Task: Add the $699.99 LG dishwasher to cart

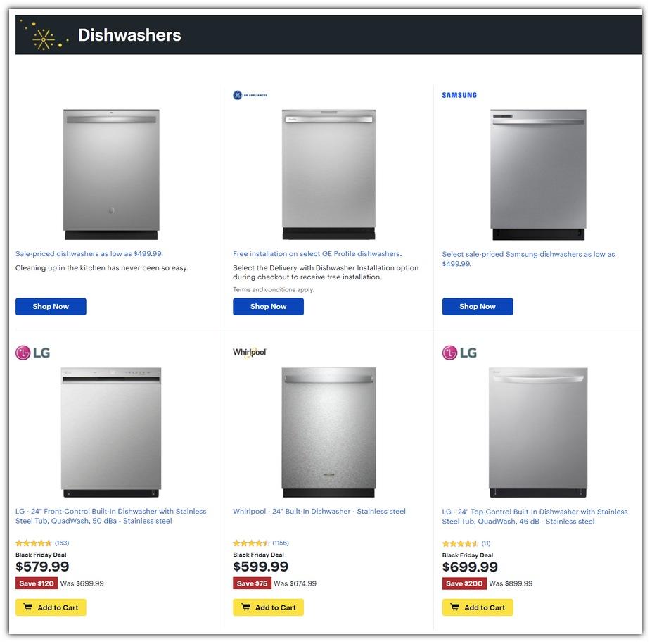Action: [x=478, y=607]
